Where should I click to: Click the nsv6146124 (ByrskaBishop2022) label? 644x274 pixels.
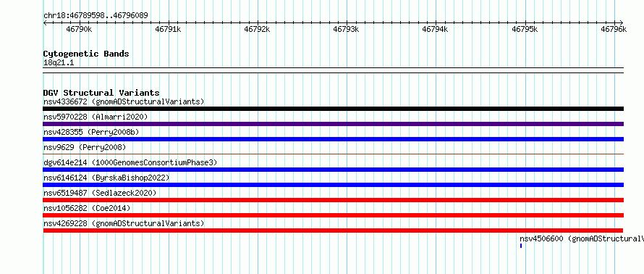tap(106, 178)
